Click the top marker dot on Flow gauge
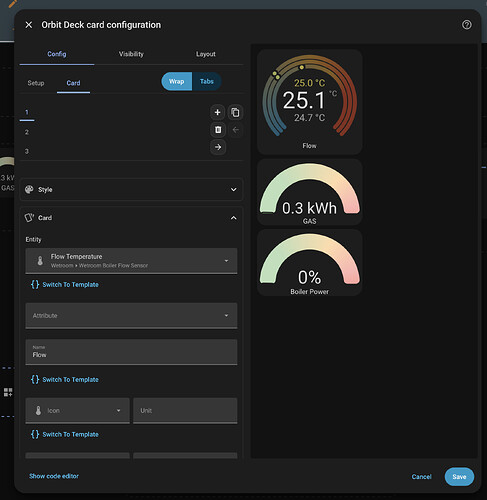487x500 pixels. click(302, 67)
